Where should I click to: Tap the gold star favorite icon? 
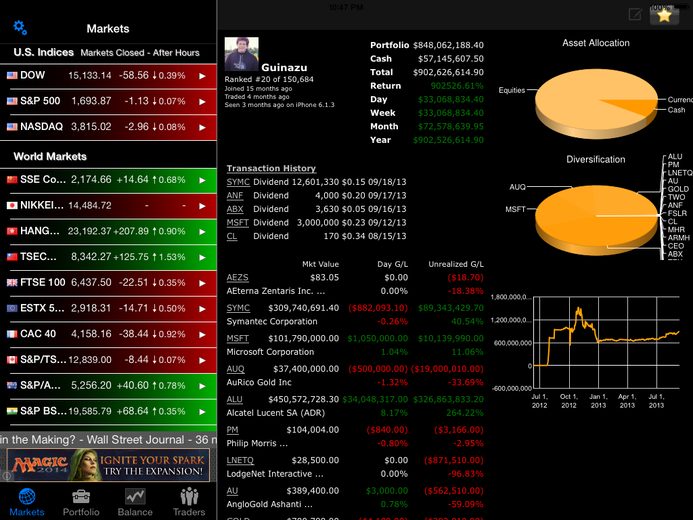pos(664,15)
